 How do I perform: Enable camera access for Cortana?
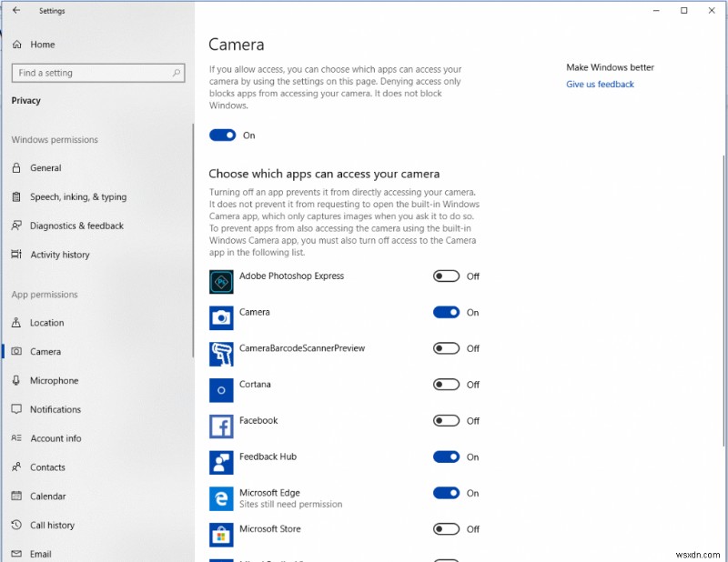tap(446, 385)
